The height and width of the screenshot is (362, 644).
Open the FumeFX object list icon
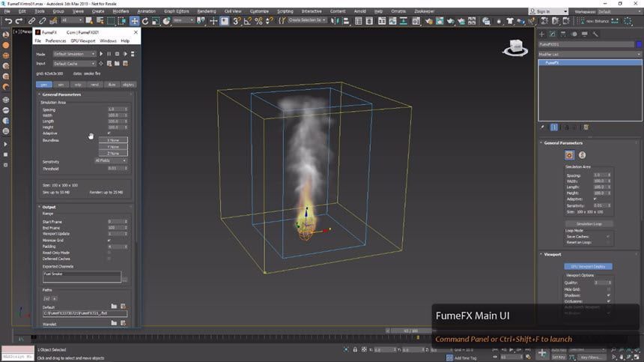tap(133, 54)
